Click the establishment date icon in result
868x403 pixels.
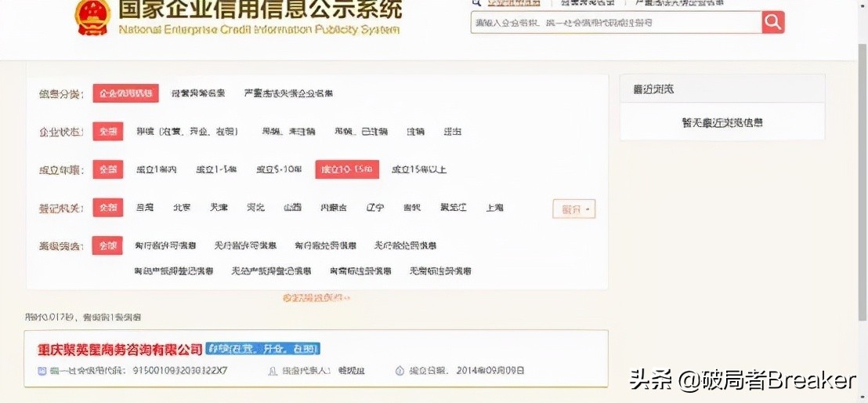click(x=400, y=371)
